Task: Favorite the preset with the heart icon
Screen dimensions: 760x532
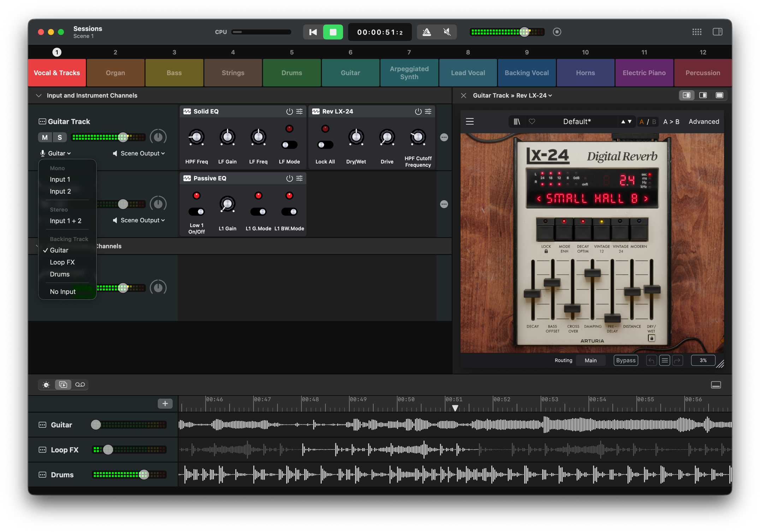Action: point(532,122)
